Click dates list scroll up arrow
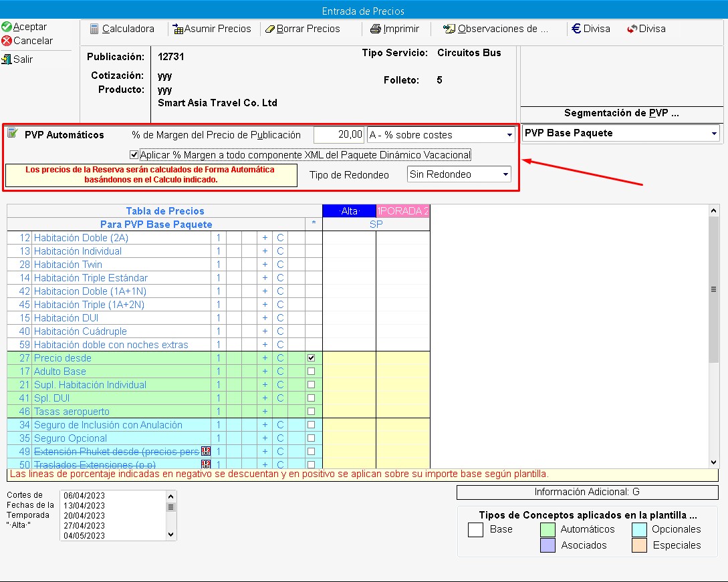This screenshot has height=582, width=728. (171, 496)
